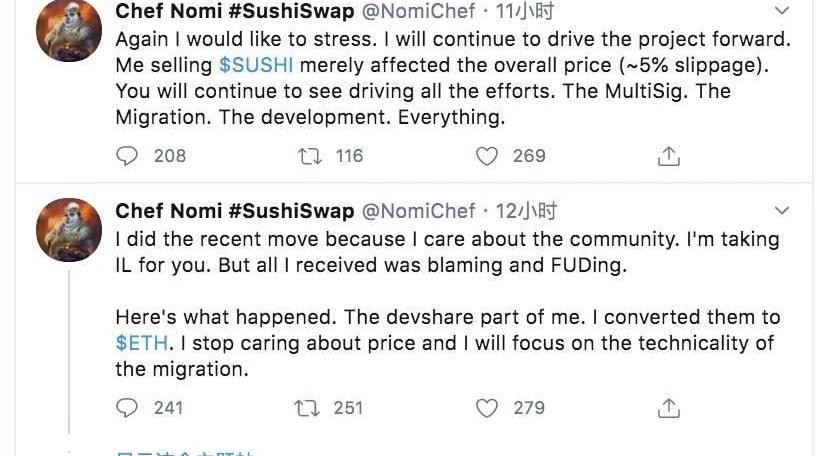This screenshot has height=456, width=832.
Task: Like the tweet that has 269 likes
Action: [x=487, y=156]
